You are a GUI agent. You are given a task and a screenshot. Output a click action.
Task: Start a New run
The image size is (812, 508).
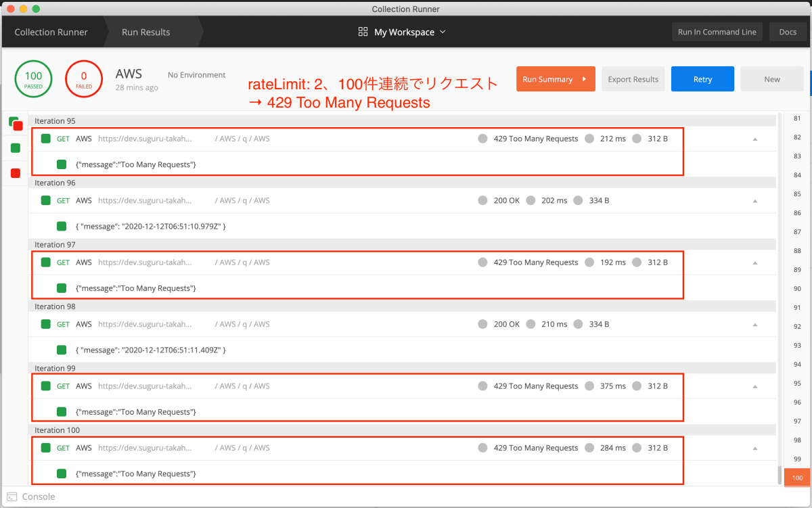click(772, 79)
